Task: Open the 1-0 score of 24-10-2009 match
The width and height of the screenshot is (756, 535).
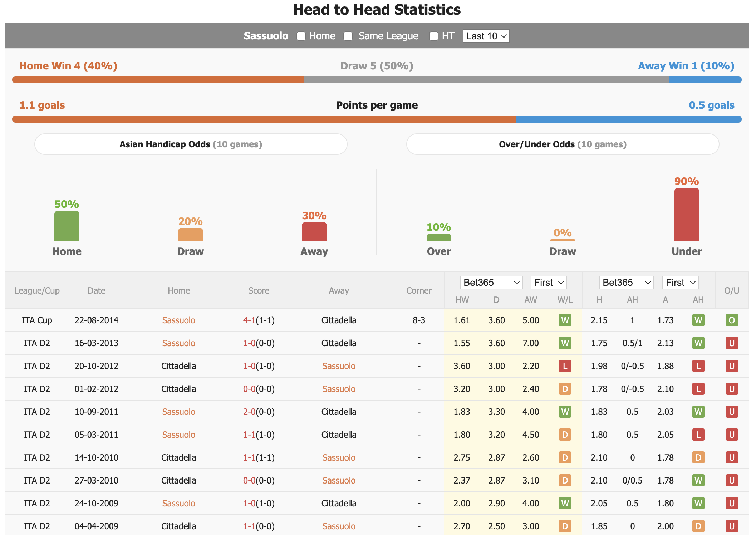Action: coord(249,503)
